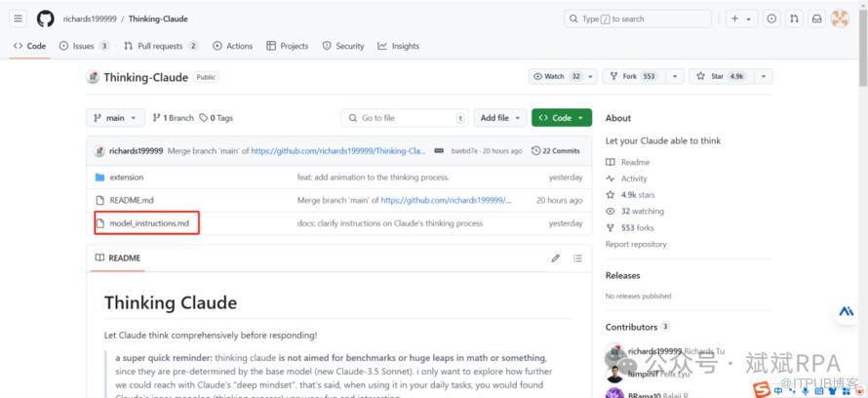
Task: Open the extension folder
Action: click(x=126, y=178)
